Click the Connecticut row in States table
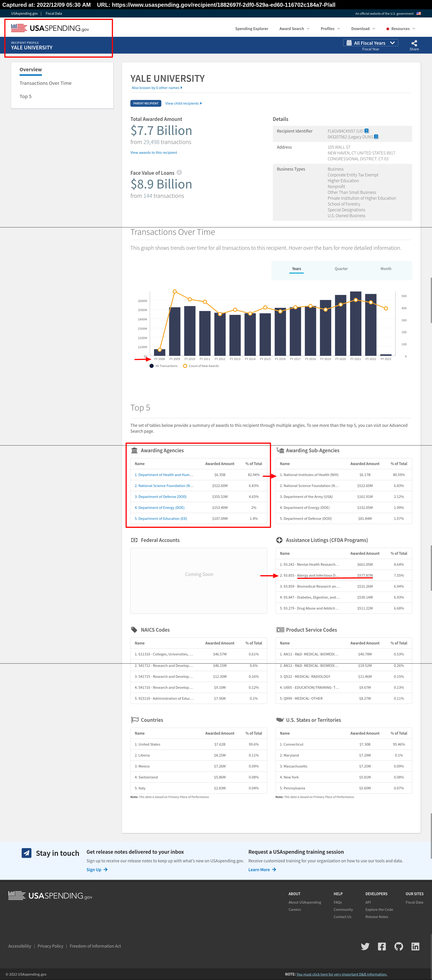The image size is (432, 980). 344,744
